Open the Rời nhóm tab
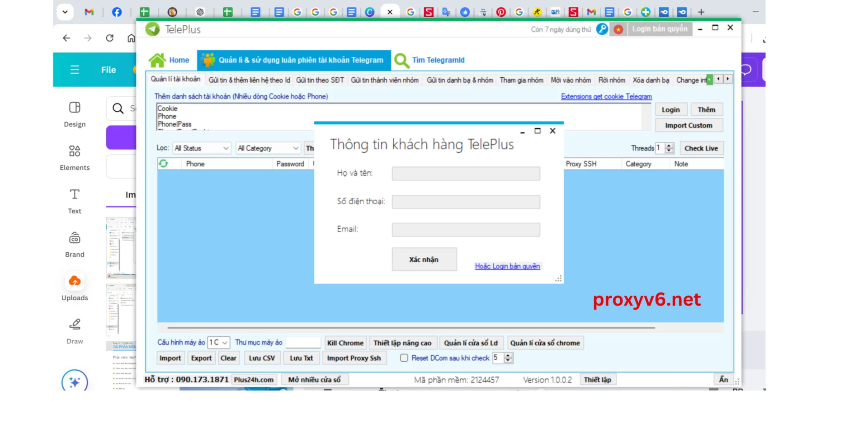 click(612, 80)
